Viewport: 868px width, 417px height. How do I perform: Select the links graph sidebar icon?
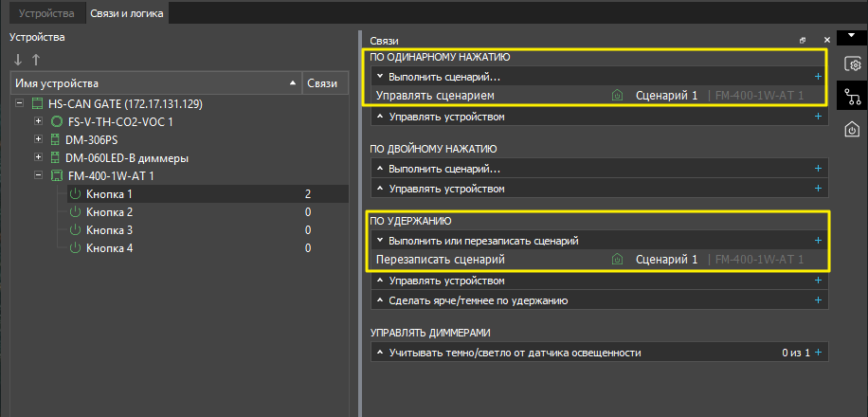[853, 96]
